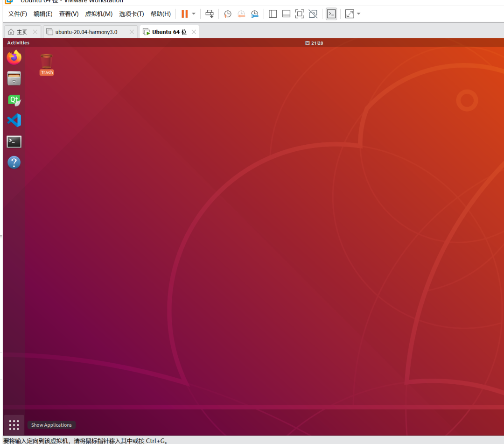The width and height of the screenshot is (504, 444).
Task: Select the Ubuntu 64 位 tab
Action: 169,32
